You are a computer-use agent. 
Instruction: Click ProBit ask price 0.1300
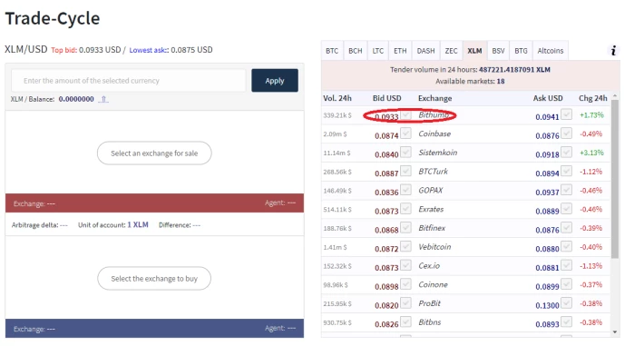coord(547,305)
